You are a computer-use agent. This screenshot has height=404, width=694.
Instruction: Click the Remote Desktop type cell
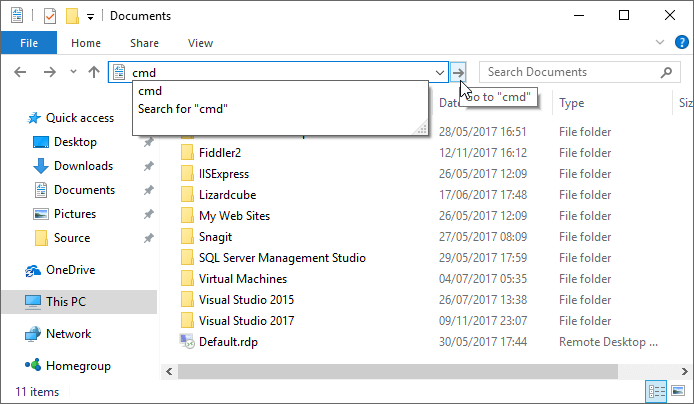[608, 342]
